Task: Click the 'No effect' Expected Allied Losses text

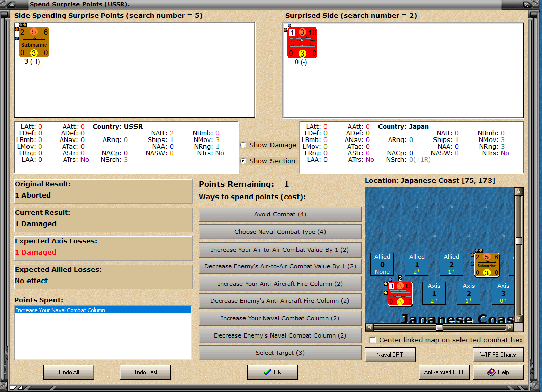Action: tap(32, 281)
